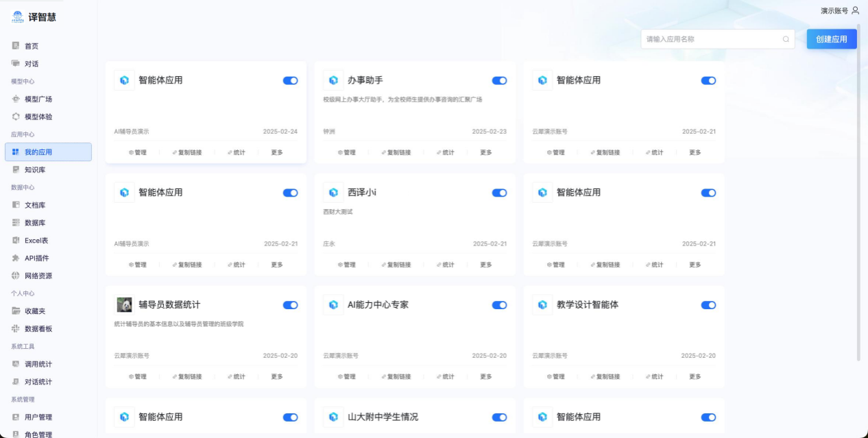The width and height of the screenshot is (868, 438).
Task: Go to 数据看板 in the sidebar
Action: [38, 329]
